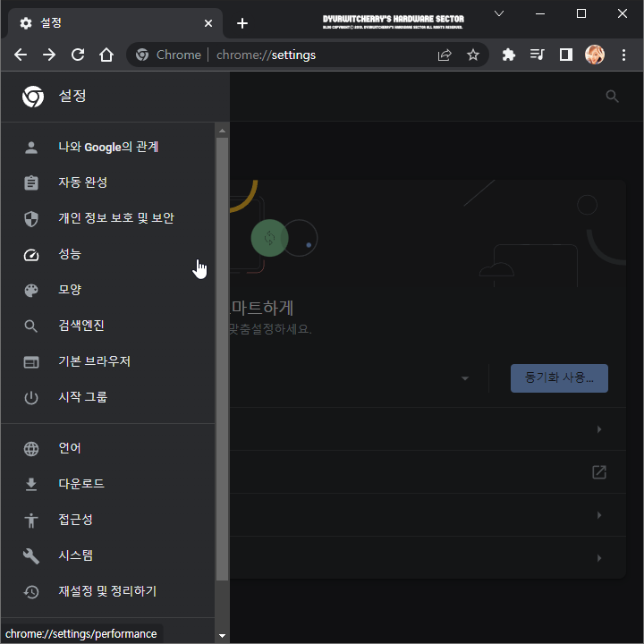Screen dimensions: 644x644
Task: Open 다운로드 settings
Action: coord(108,484)
